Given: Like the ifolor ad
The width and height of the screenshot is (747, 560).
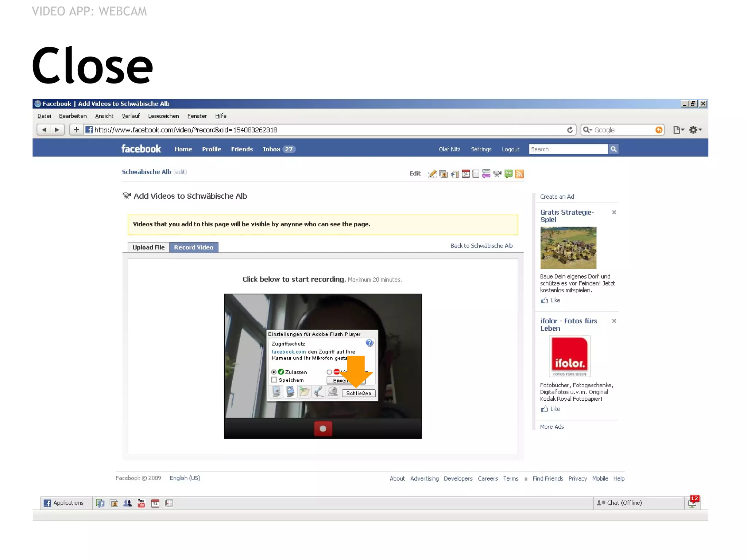Looking at the screenshot, I should click(550, 409).
